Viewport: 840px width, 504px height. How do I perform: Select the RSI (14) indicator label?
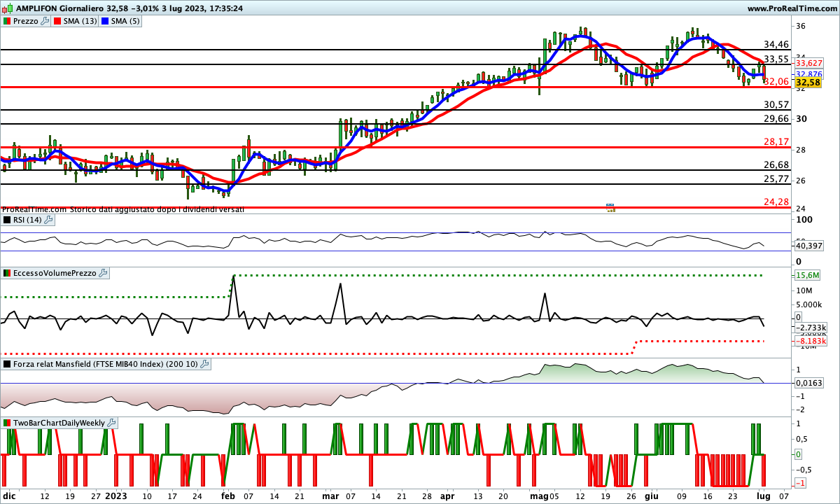click(x=27, y=220)
